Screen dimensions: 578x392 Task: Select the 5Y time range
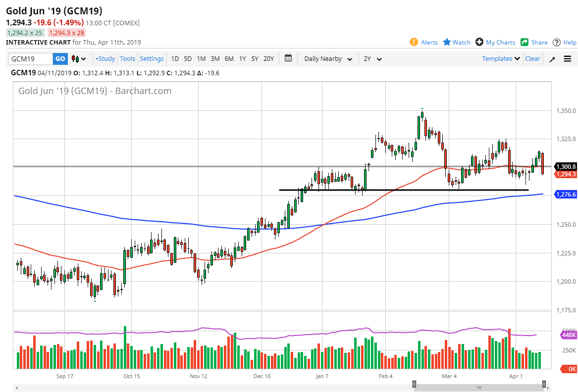click(255, 58)
